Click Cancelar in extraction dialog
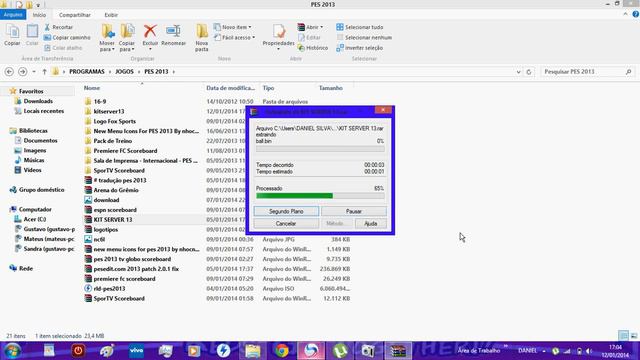 pos(286,224)
